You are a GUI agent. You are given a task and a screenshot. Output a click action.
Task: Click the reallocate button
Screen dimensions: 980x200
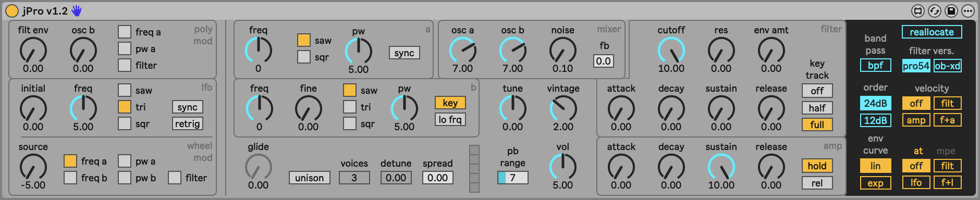tap(932, 32)
